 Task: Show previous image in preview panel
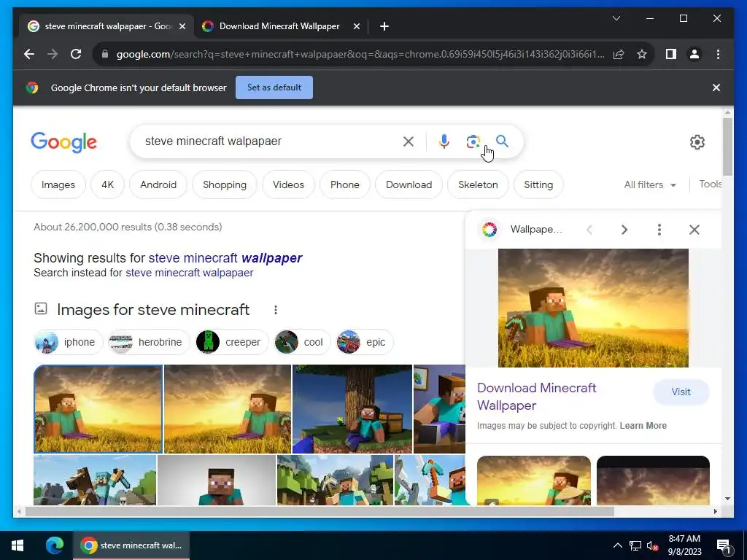click(589, 230)
